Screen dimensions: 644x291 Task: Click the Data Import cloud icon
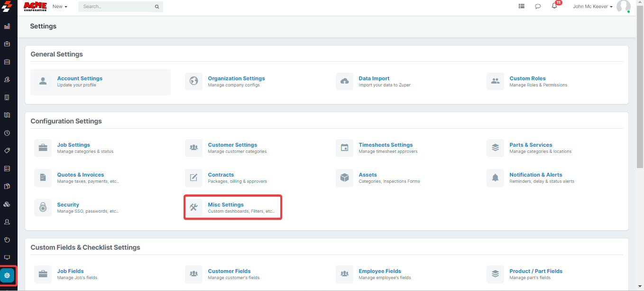(x=345, y=81)
